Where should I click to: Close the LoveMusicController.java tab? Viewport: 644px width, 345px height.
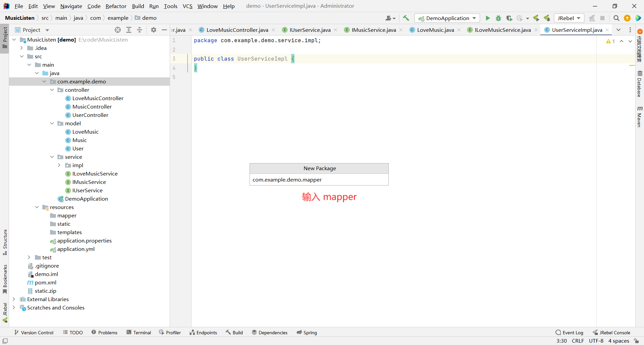273,30
